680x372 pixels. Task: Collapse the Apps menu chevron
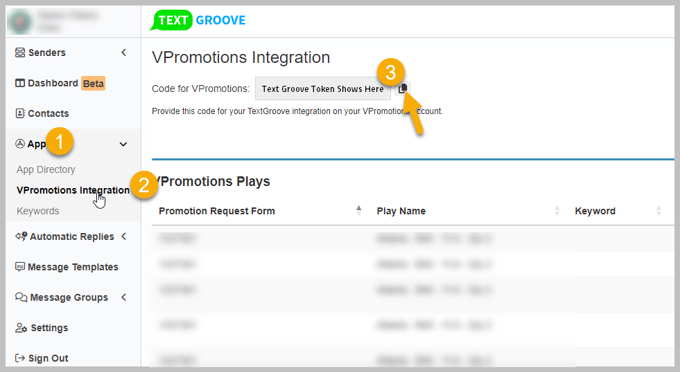123,144
